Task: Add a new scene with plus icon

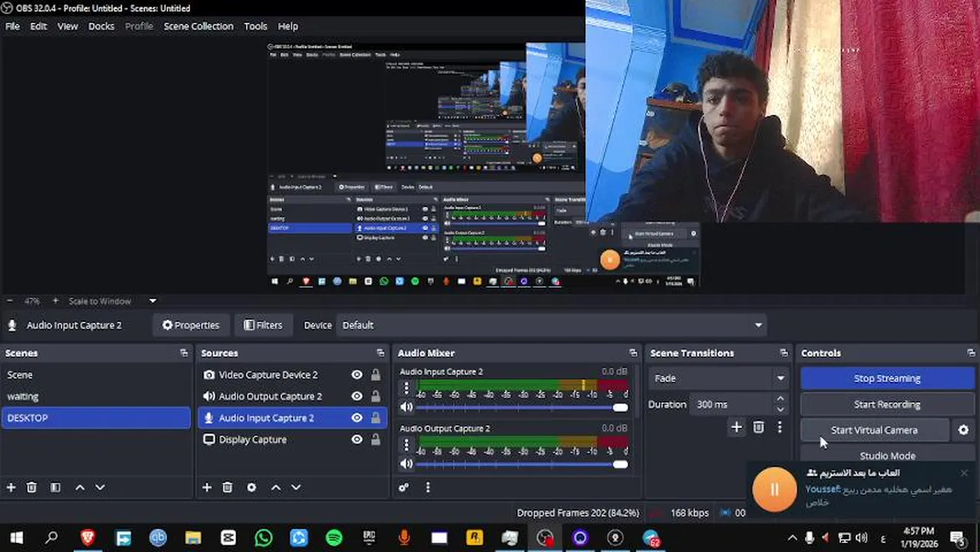Action: tap(11, 488)
